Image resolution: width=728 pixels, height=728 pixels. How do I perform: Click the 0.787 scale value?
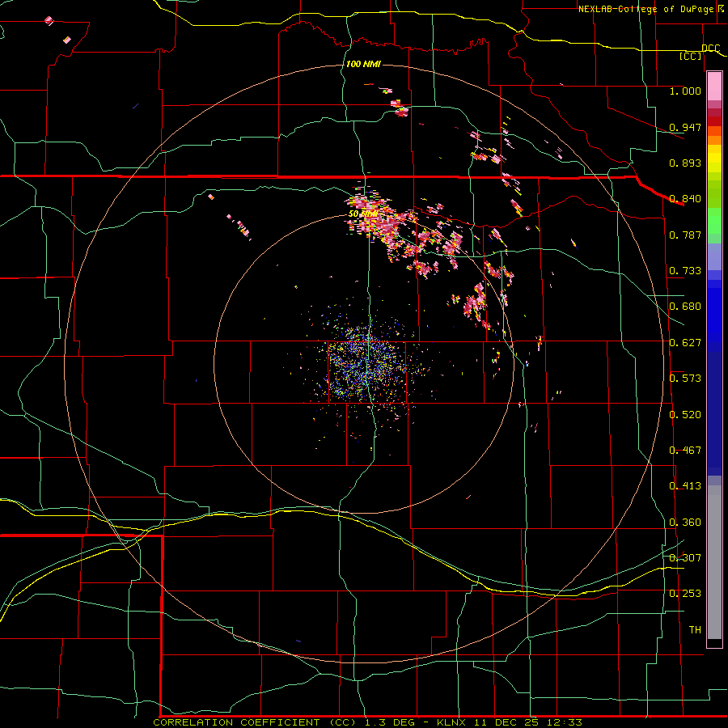click(685, 235)
